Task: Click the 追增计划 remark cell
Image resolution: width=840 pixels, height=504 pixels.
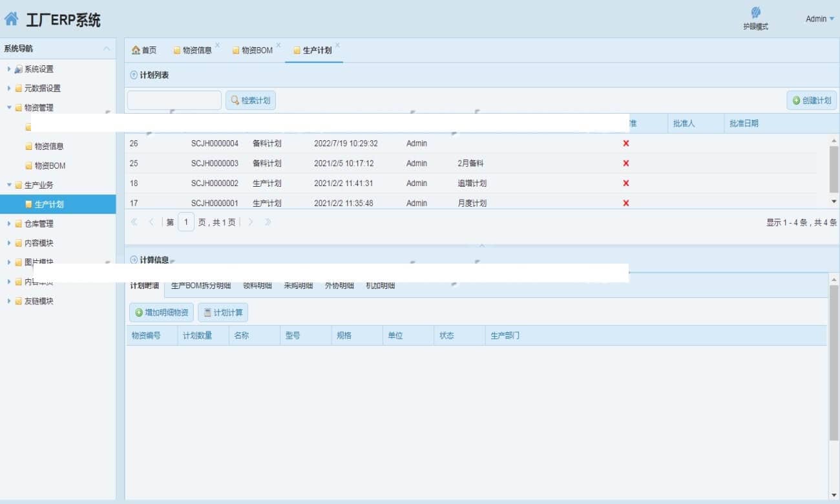Action: 472,184
